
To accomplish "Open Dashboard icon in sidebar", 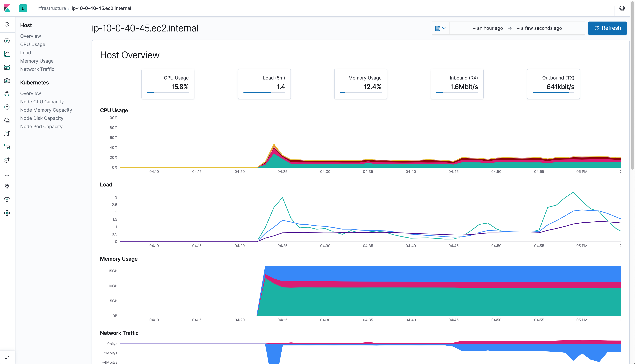I will (x=7, y=67).
